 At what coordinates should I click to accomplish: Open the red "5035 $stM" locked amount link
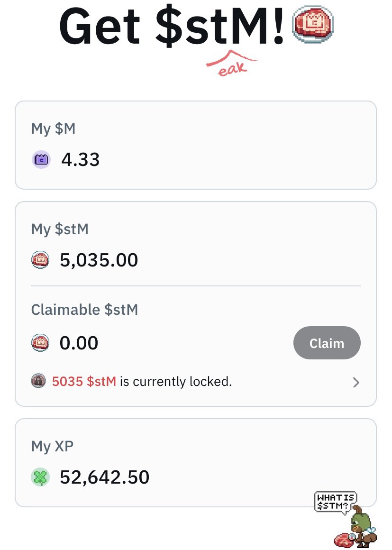pyautogui.click(x=84, y=381)
